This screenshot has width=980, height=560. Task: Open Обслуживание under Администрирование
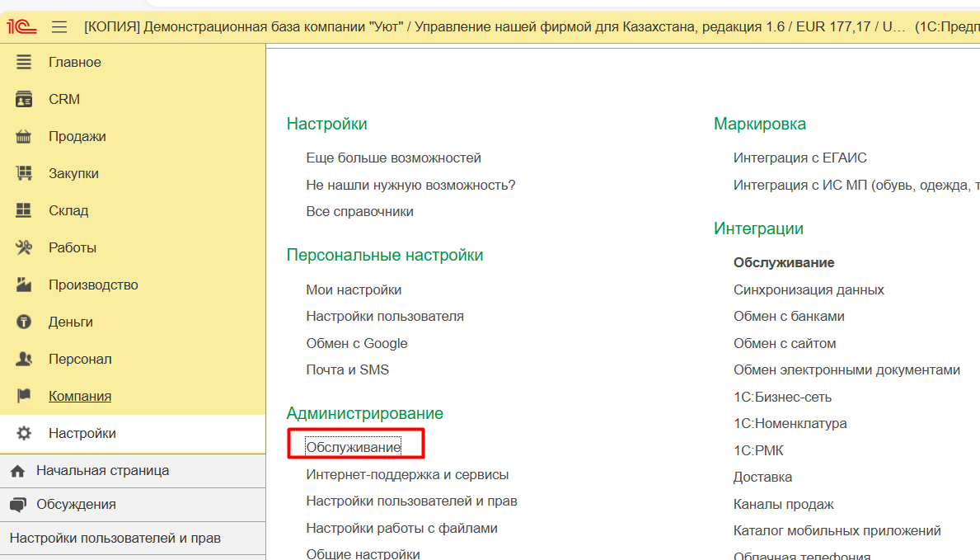click(x=353, y=447)
